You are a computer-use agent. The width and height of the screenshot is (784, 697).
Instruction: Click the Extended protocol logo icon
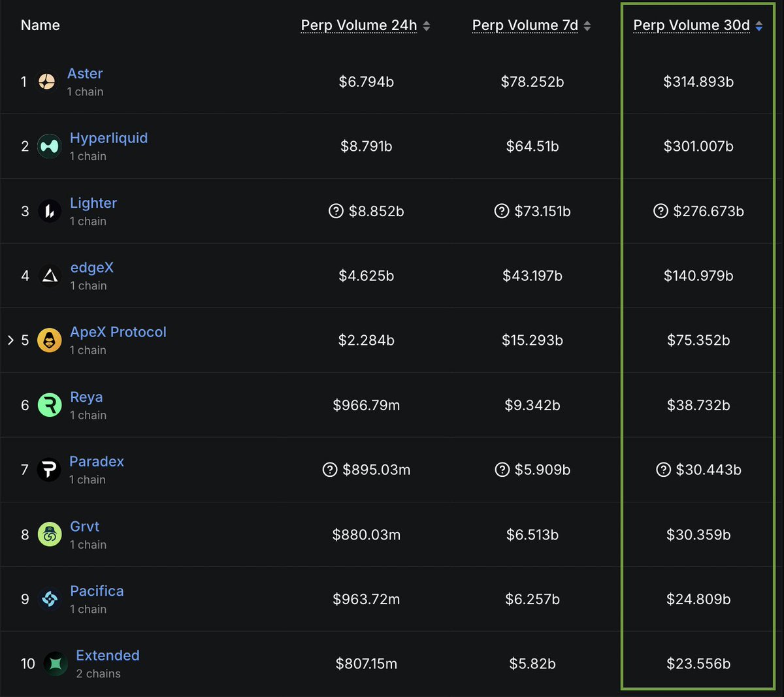tap(56, 664)
